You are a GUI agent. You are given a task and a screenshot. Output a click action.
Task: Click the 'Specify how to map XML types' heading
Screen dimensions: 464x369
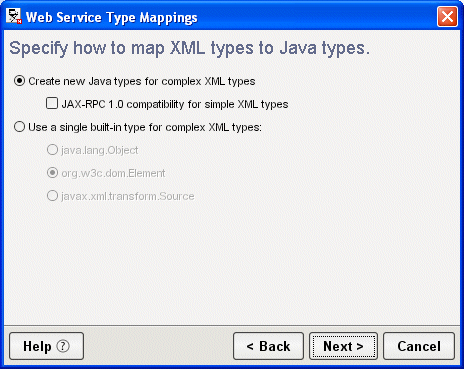189,48
